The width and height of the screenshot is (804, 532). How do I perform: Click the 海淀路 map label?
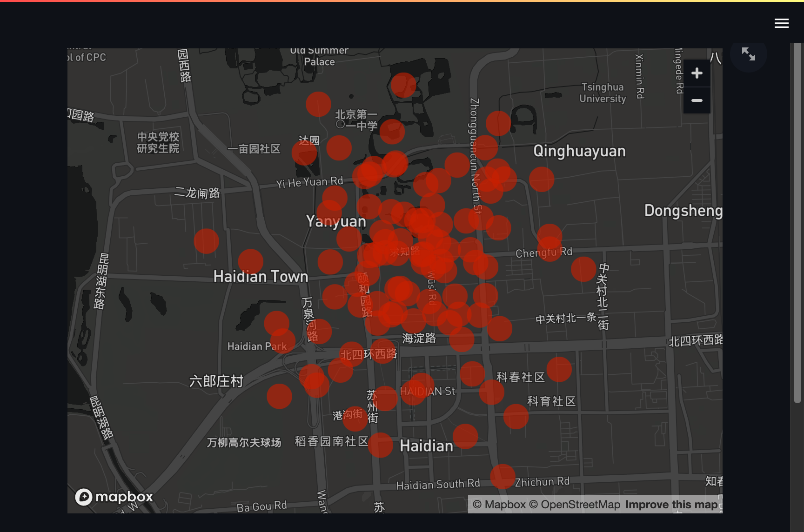(419, 339)
